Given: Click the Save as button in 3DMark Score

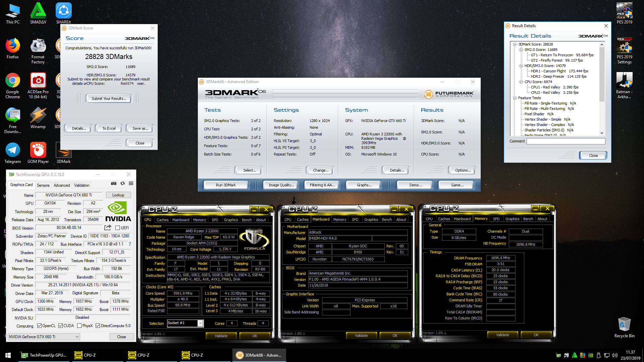Looking at the screenshot, I should pyautogui.click(x=140, y=128).
